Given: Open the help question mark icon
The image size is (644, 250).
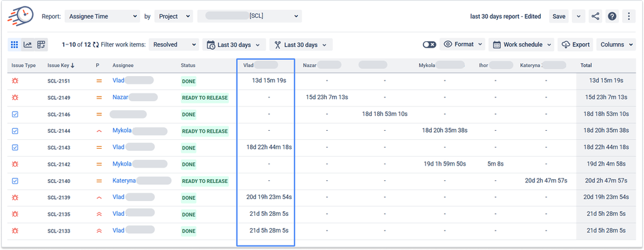Looking at the screenshot, I should click(612, 16).
